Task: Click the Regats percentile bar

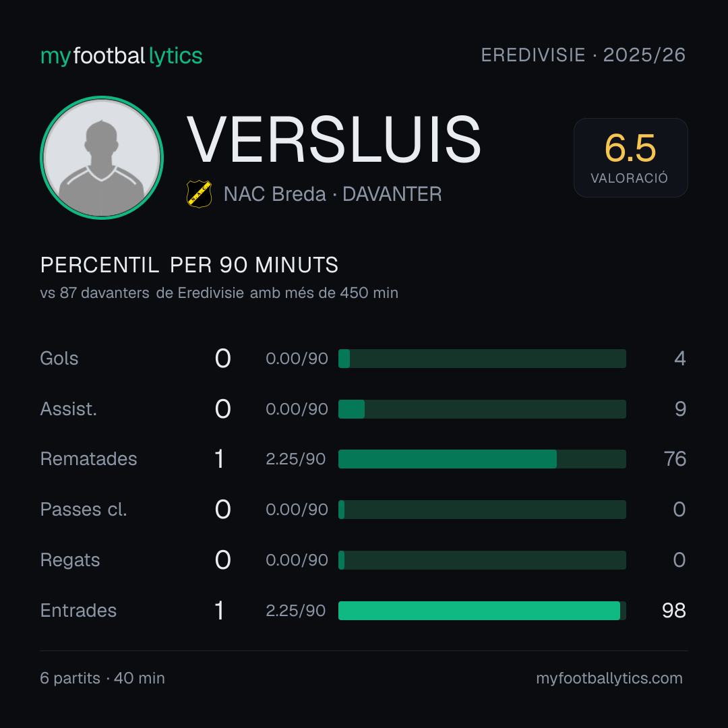Action: click(482, 560)
